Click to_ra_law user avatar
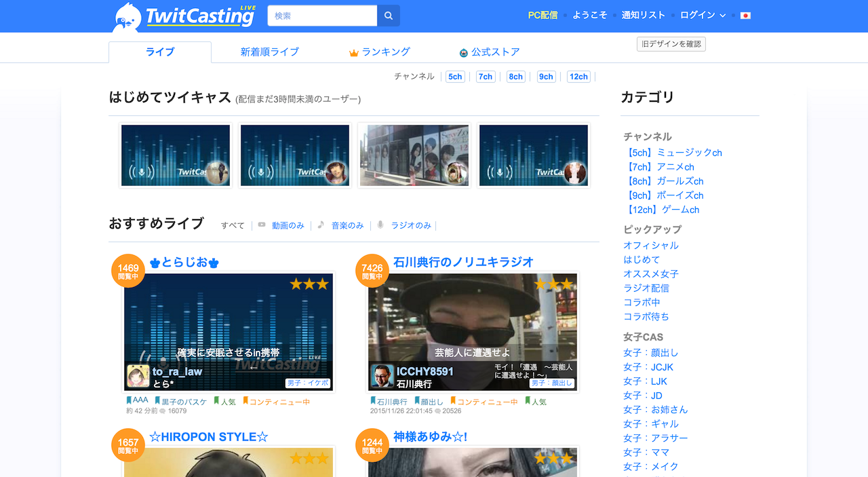 138,376
